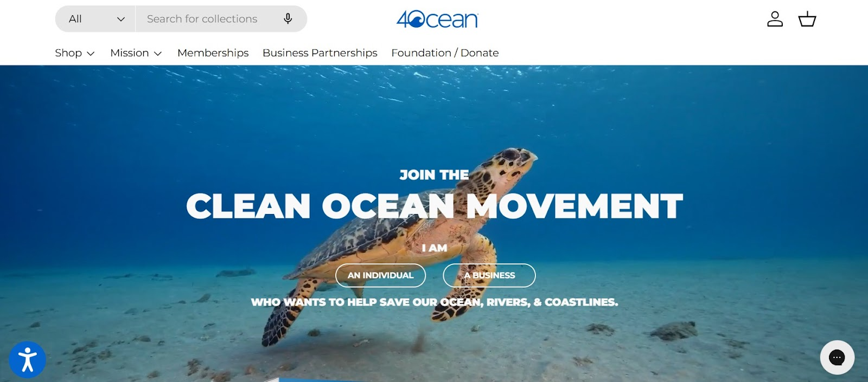Image resolution: width=868 pixels, height=382 pixels.
Task: Click the microphone voice search icon
Action: [x=288, y=19]
